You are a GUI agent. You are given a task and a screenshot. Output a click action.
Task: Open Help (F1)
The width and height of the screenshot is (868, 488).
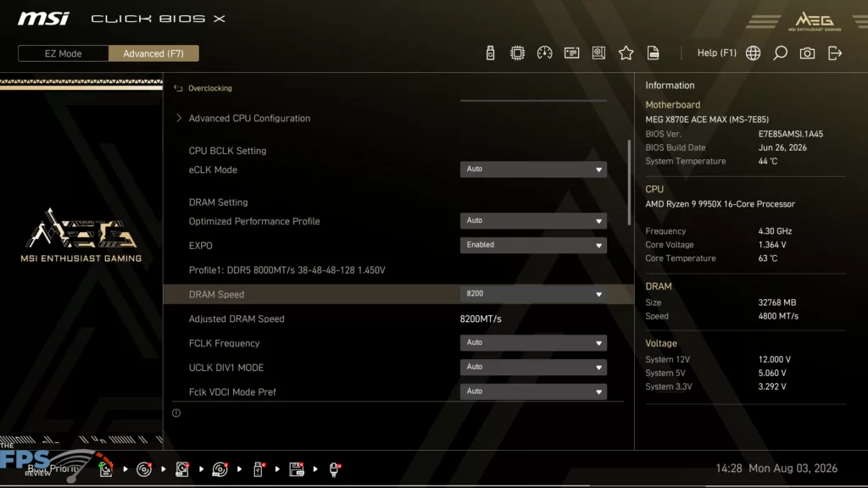coord(716,53)
